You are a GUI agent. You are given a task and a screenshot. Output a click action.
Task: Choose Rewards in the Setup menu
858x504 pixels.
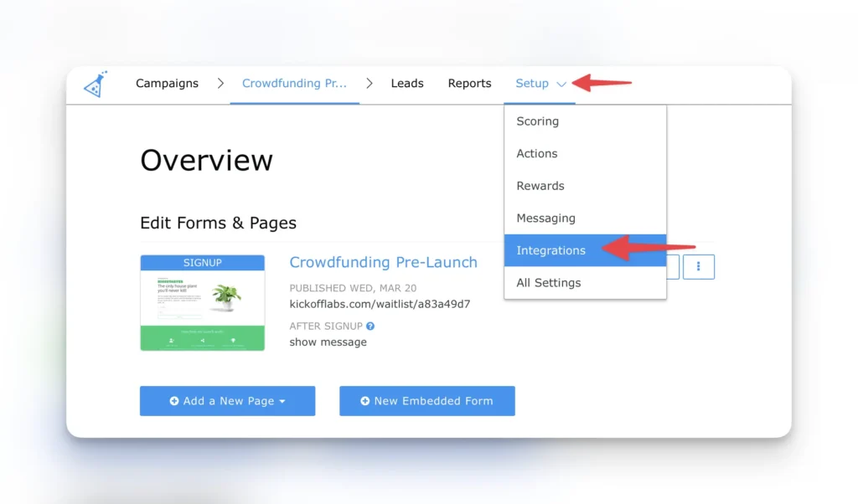click(x=585, y=186)
